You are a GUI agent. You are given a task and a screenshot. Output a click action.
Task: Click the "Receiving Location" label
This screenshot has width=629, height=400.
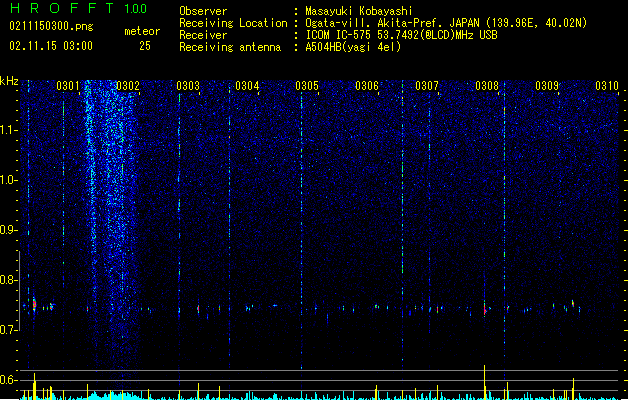[233, 23]
